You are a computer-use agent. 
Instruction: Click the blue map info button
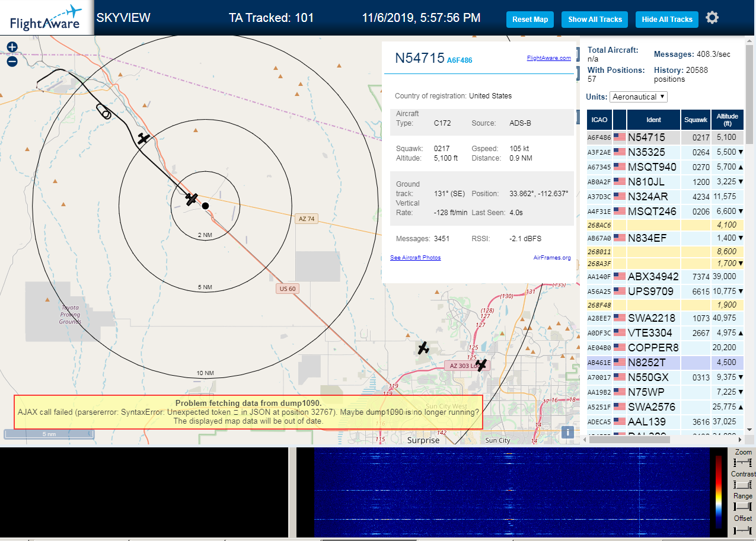coord(567,432)
